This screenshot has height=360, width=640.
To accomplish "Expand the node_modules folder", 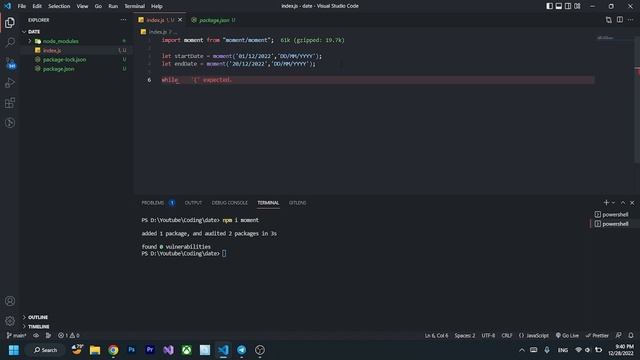I will [x=76, y=41].
